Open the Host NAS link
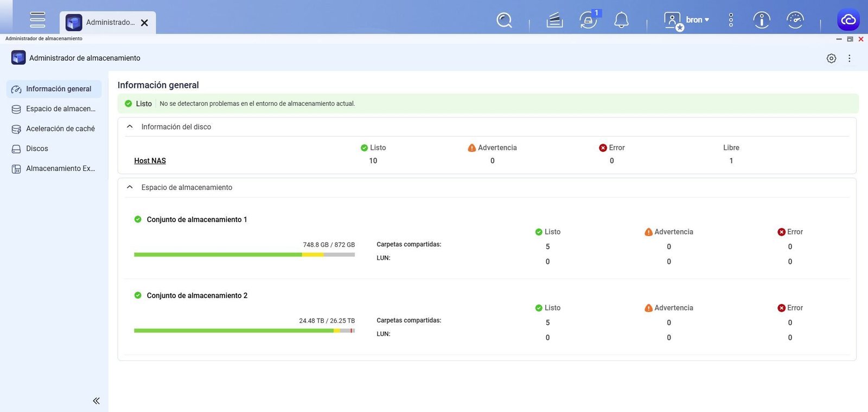Screen dimensions: 868x412 click(150, 161)
